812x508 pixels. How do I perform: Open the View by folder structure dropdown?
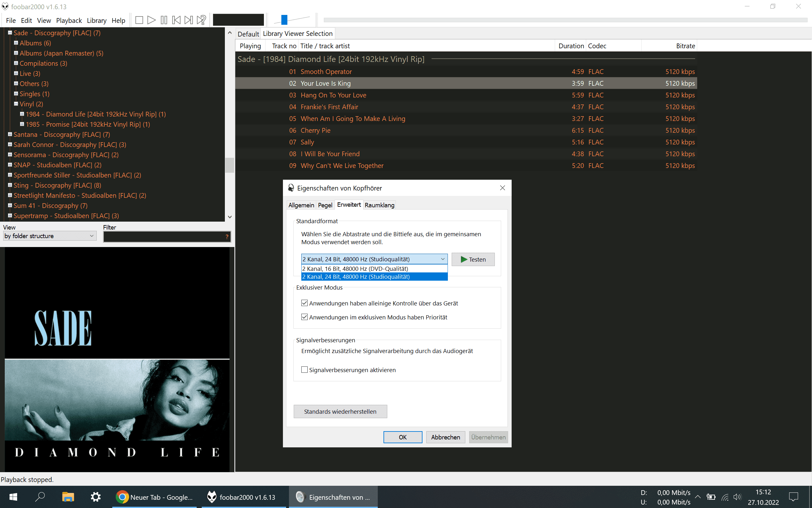[50, 236]
